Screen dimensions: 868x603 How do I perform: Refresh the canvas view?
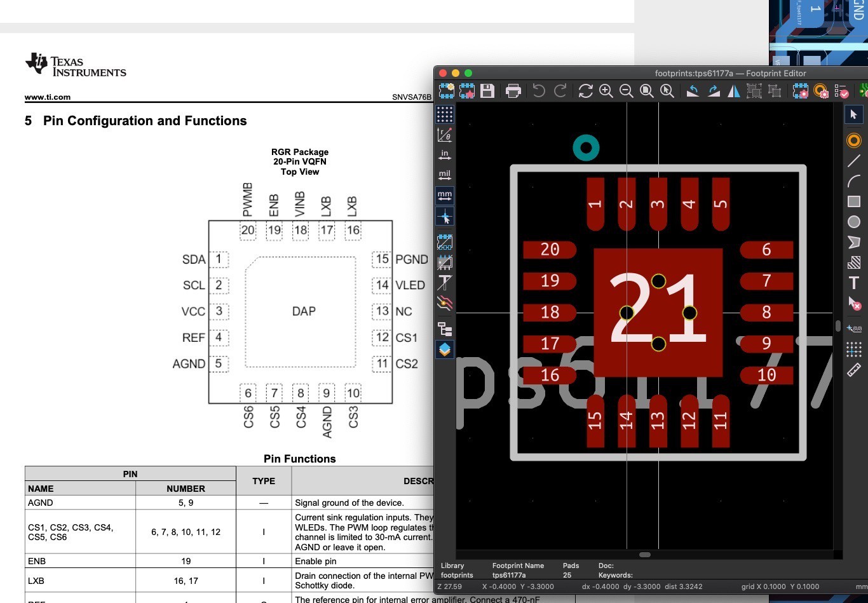tap(585, 91)
